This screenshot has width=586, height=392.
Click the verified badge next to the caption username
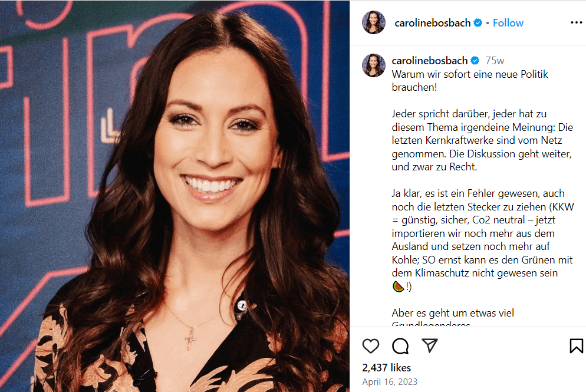475,60
